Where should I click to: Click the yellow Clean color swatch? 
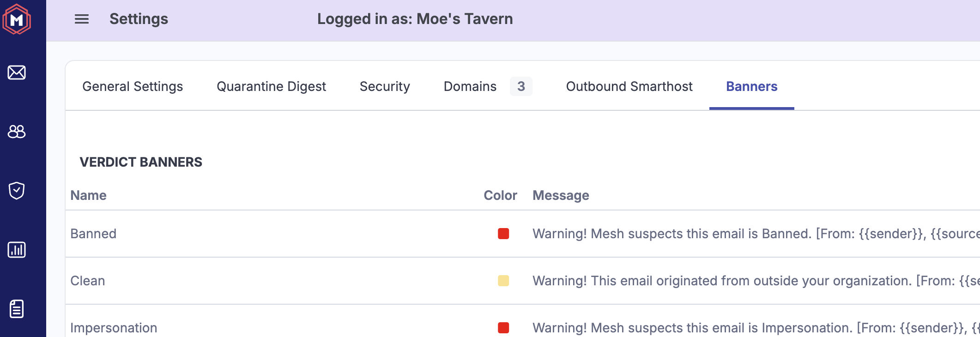(503, 281)
